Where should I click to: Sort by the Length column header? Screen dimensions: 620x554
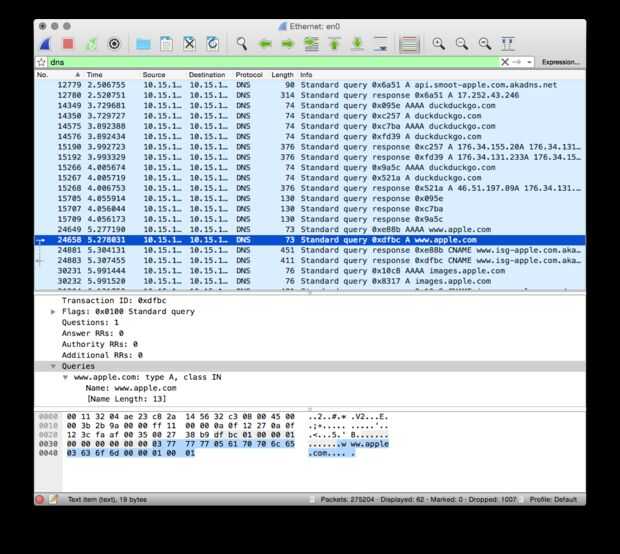(282, 75)
